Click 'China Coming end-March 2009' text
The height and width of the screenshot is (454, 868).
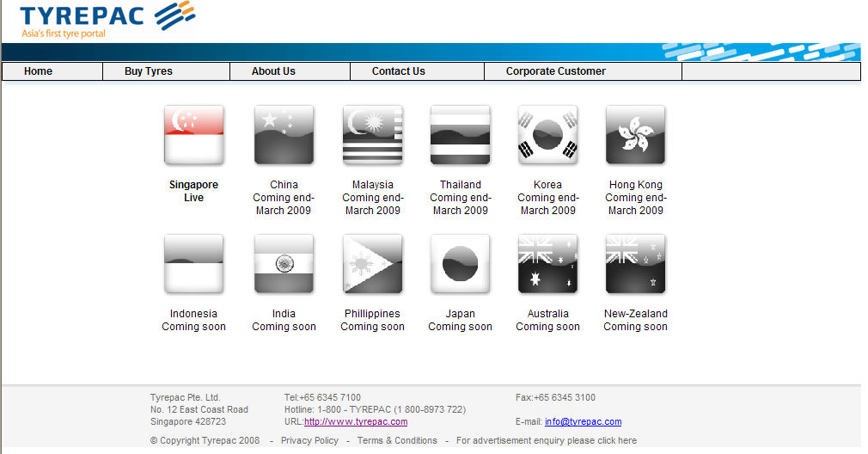[284, 198]
